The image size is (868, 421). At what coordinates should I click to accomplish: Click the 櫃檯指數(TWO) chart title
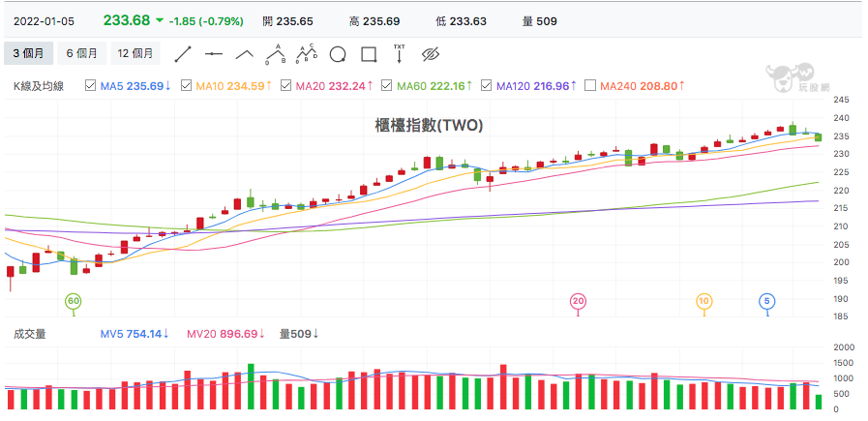point(429,126)
